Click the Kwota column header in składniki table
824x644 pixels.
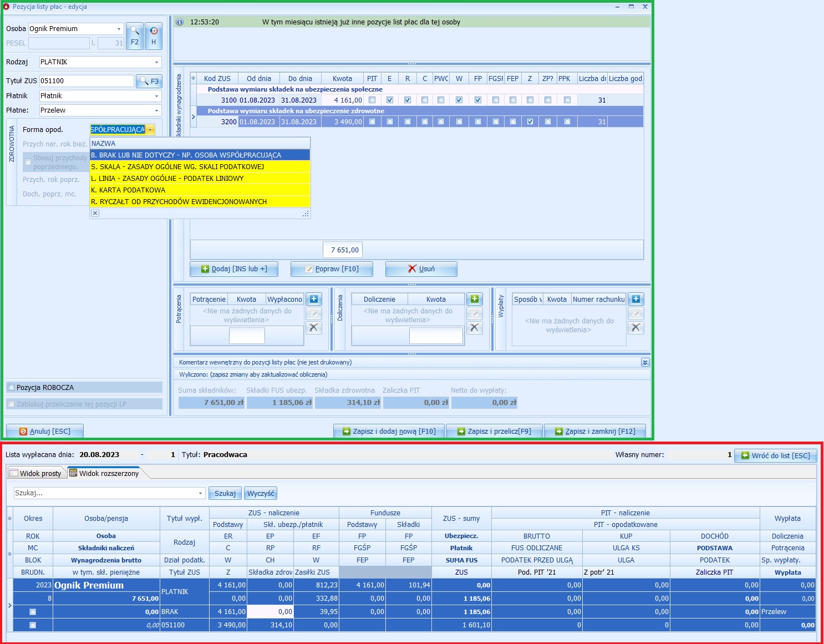[342, 78]
